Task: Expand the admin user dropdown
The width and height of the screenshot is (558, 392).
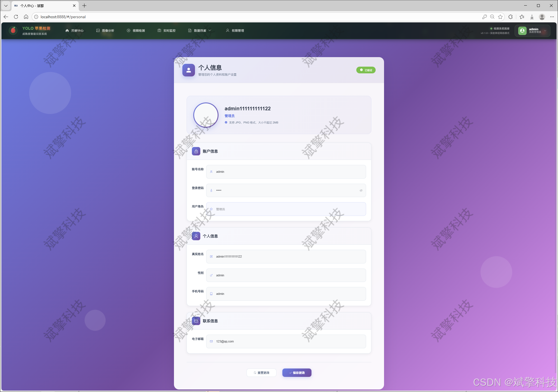Action: [x=545, y=31]
